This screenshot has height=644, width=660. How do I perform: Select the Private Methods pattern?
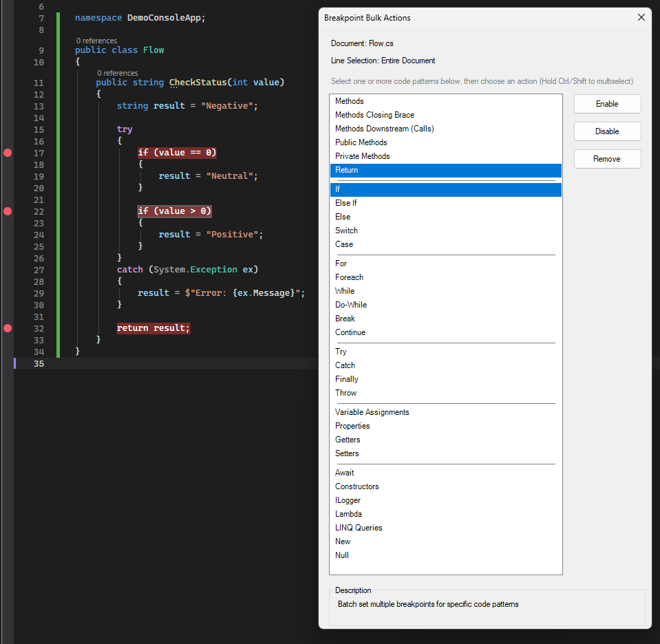point(446,156)
